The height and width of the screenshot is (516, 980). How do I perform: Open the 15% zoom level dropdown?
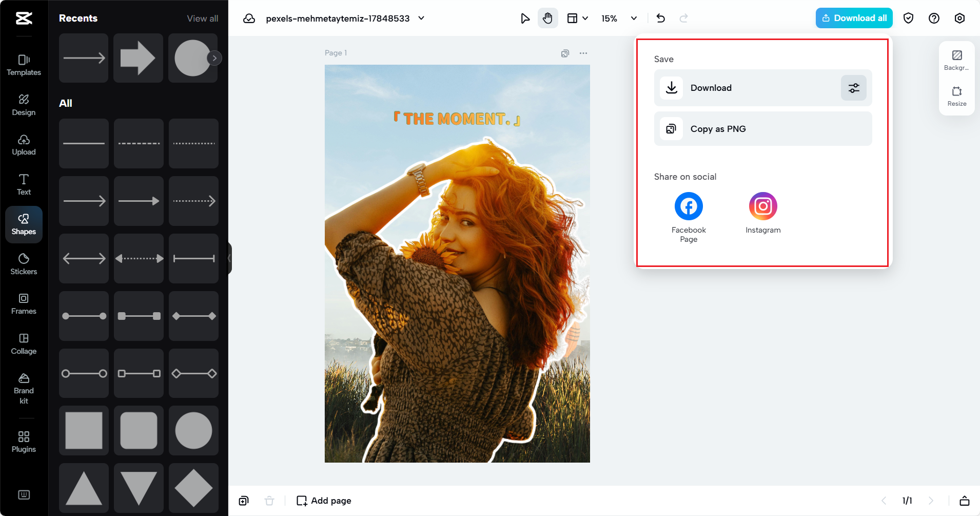point(619,18)
